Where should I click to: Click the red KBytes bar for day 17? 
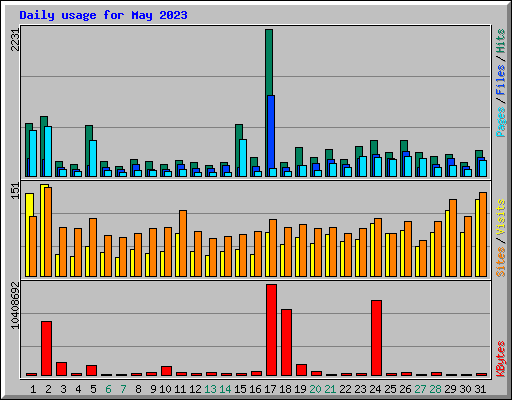(x=271, y=330)
